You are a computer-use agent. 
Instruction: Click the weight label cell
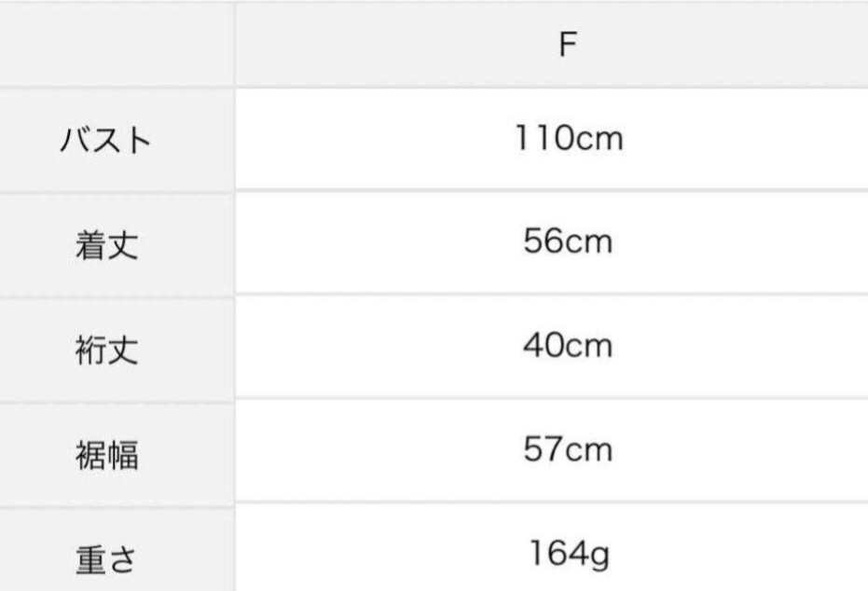pos(104,559)
